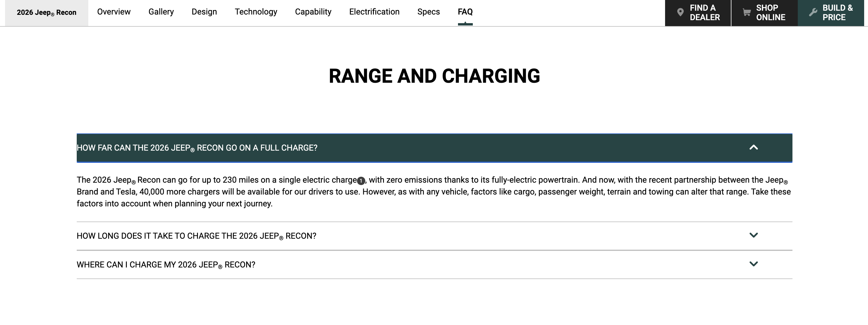Click the Find a Dealer button

(x=698, y=13)
